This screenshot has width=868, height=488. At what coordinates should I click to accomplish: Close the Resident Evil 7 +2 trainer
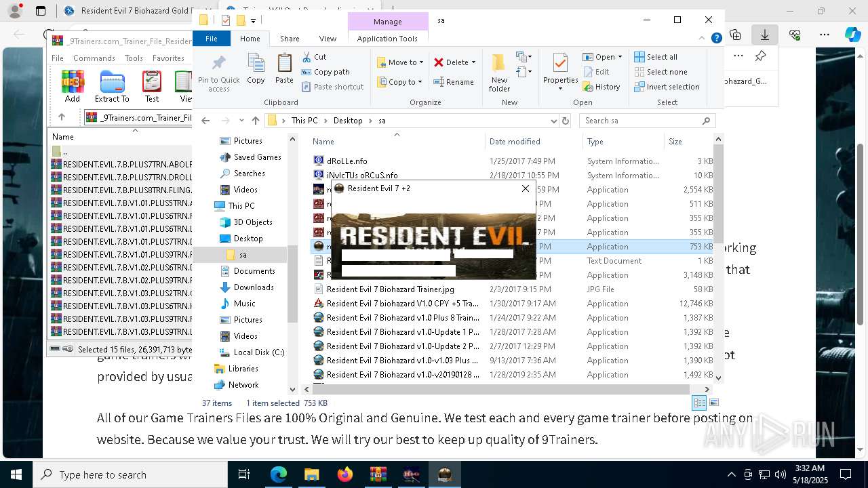pyautogui.click(x=525, y=188)
